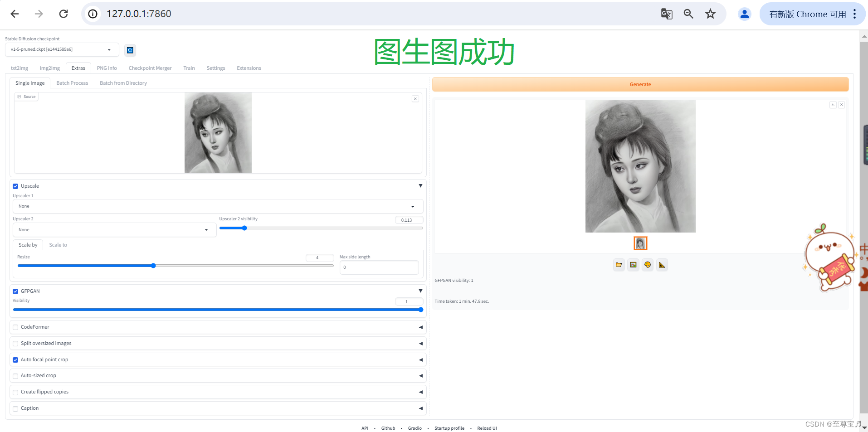This screenshot has height=432, width=868.
Task: Open the API footer link
Action: pos(365,428)
